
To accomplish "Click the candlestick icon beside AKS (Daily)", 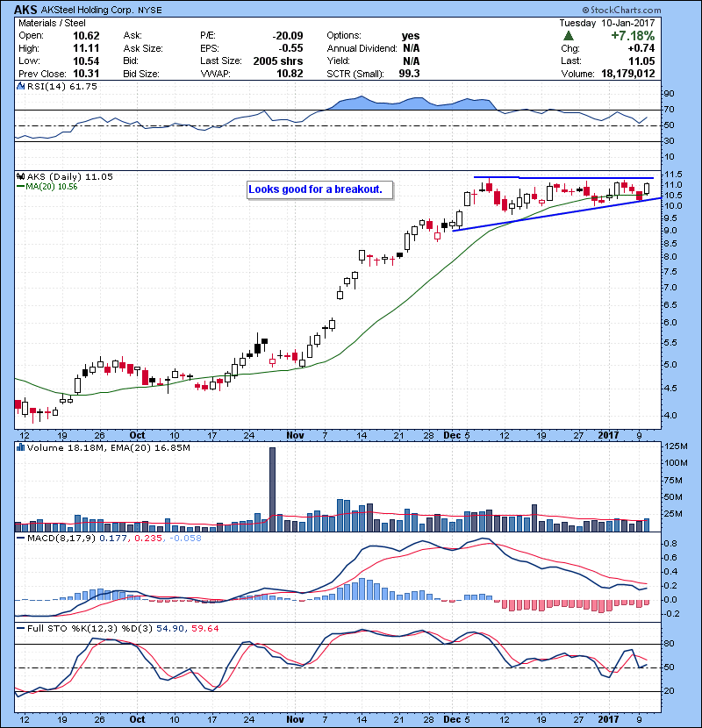I will pos(20,176).
